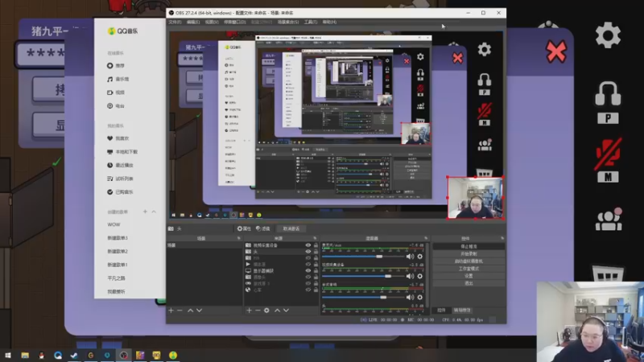
Task: Open 麦克风/Aux mixer settings gear
Action: [x=419, y=257]
